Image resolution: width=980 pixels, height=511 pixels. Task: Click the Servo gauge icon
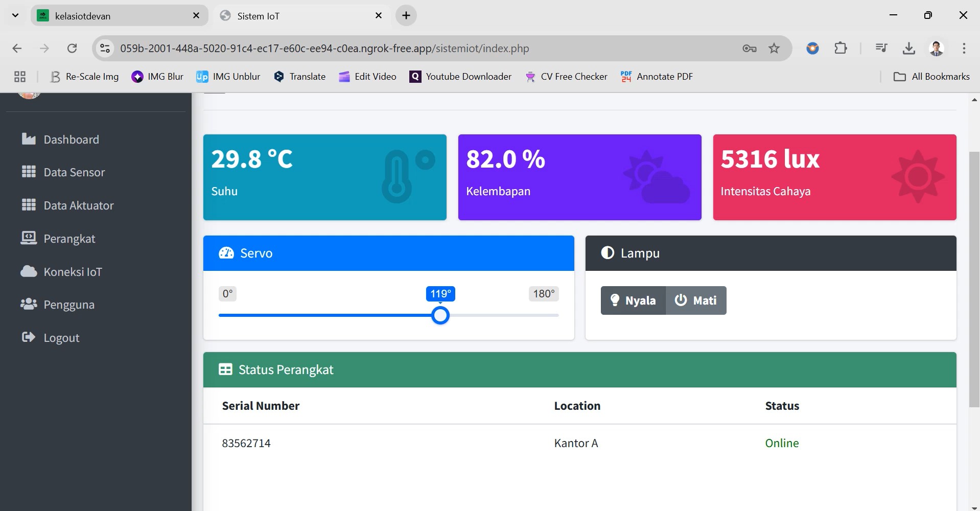[226, 253]
